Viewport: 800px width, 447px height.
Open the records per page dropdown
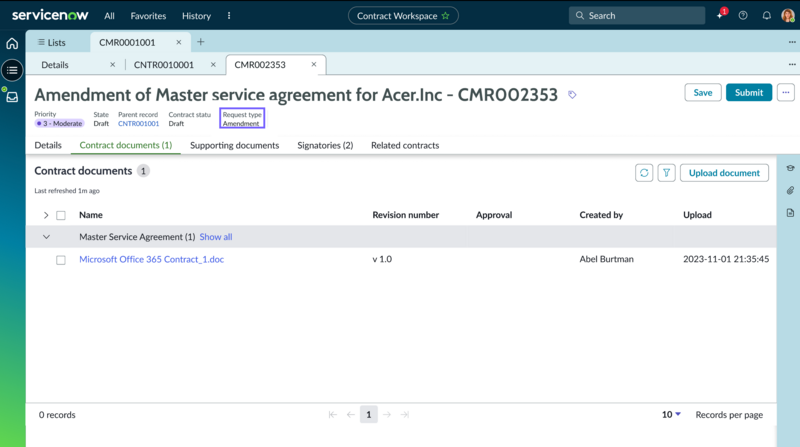[x=671, y=414]
